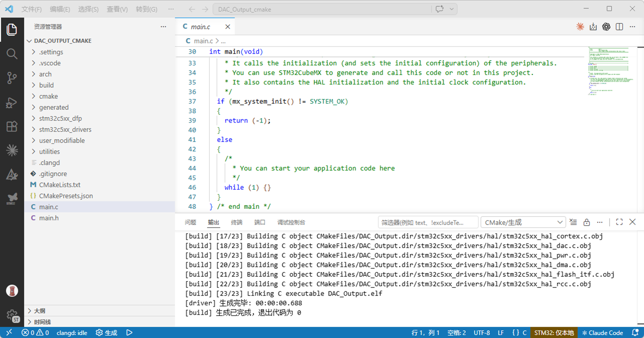Open the CMake/生成 output channel dropdown
644x338 pixels.
(523, 222)
